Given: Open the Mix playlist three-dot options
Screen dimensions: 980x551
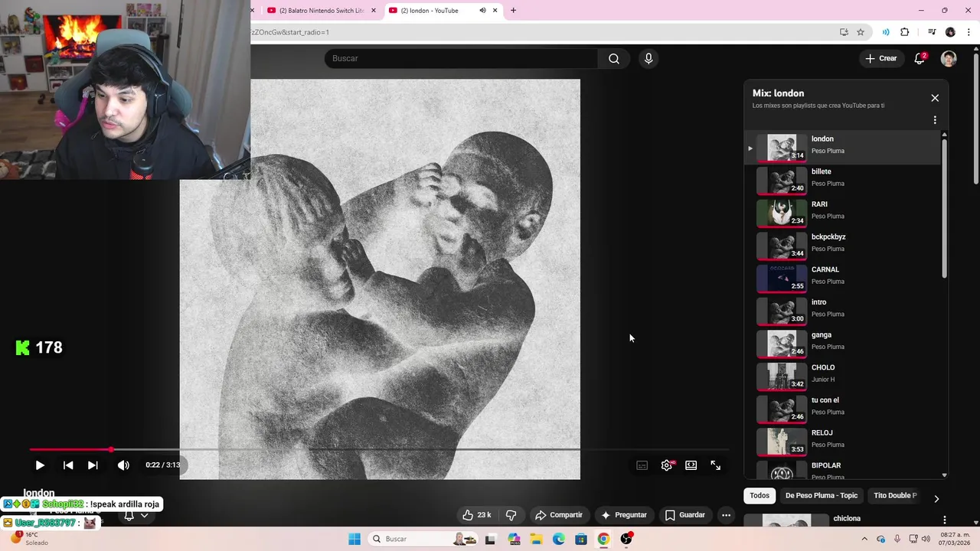Looking at the screenshot, I should coord(935,120).
